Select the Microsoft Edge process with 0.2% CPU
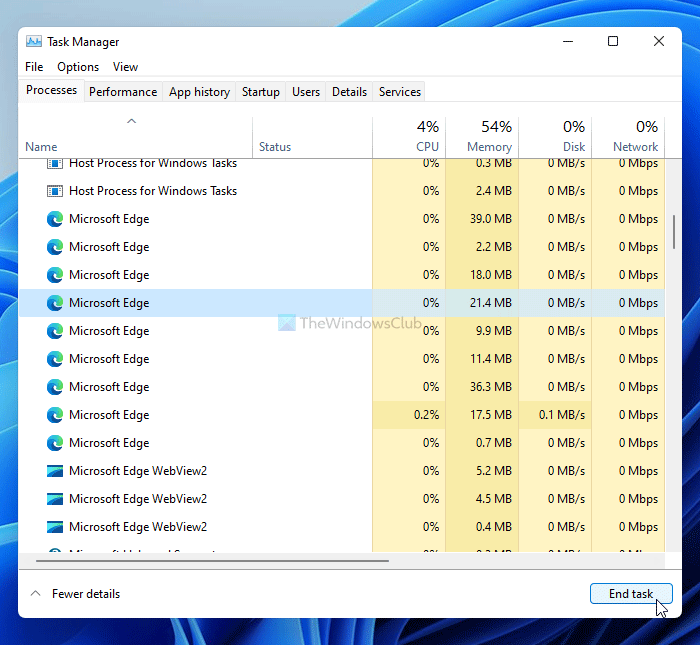The width and height of the screenshot is (700, 645). (x=342, y=416)
